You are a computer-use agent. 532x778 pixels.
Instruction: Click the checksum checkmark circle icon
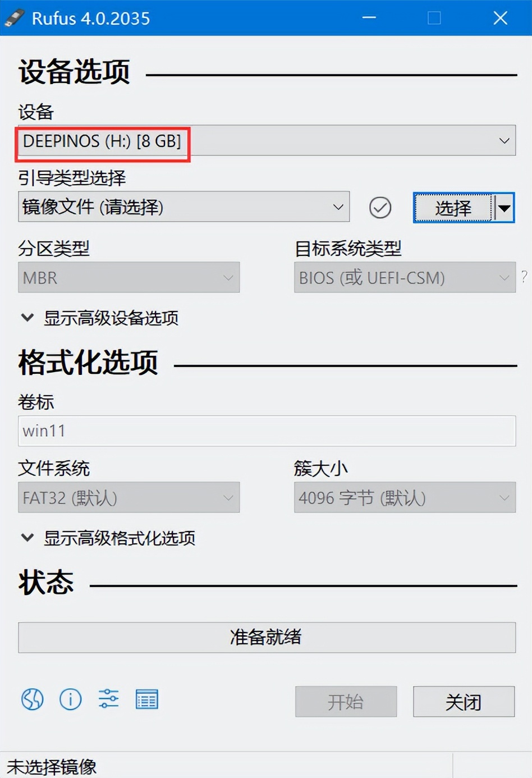[x=380, y=208]
